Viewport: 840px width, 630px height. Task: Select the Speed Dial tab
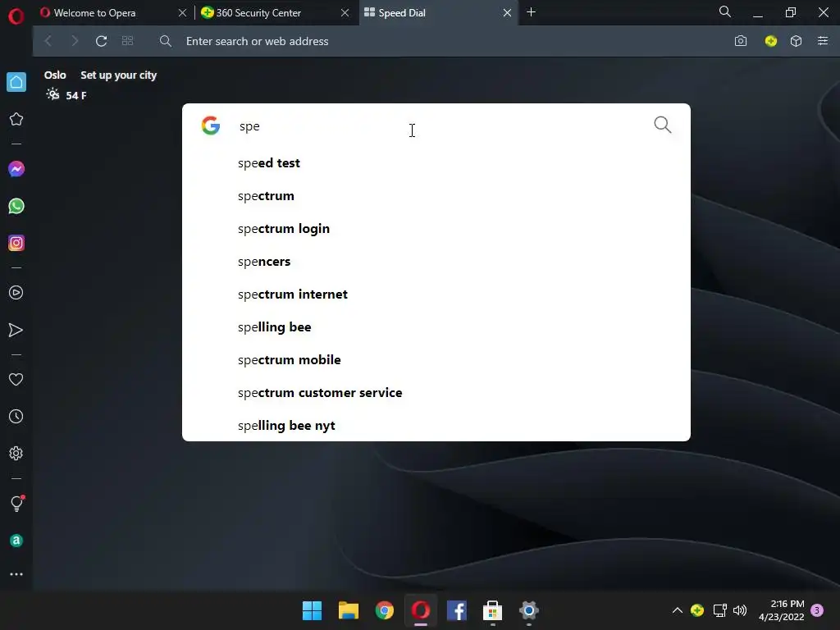coord(402,13)
